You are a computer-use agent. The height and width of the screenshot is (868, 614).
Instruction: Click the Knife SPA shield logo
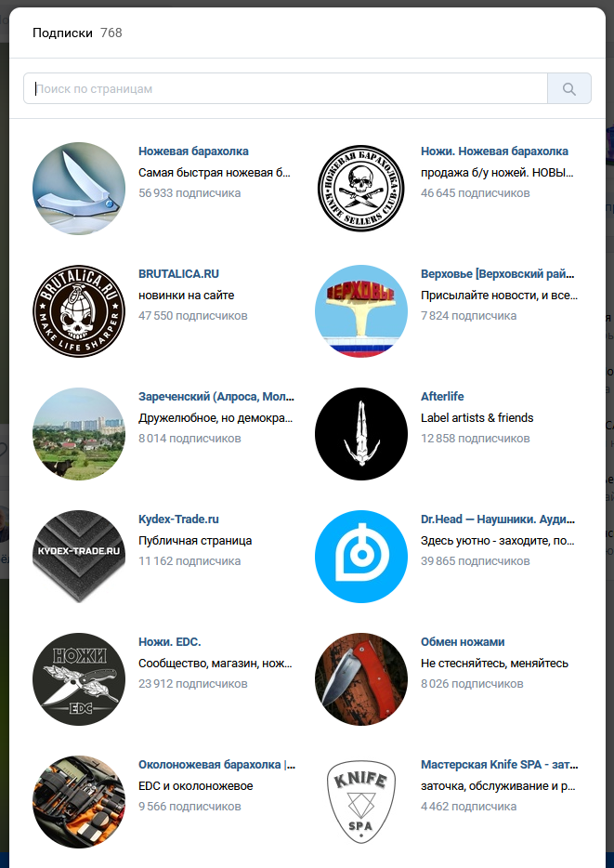[x=361, y=802]
